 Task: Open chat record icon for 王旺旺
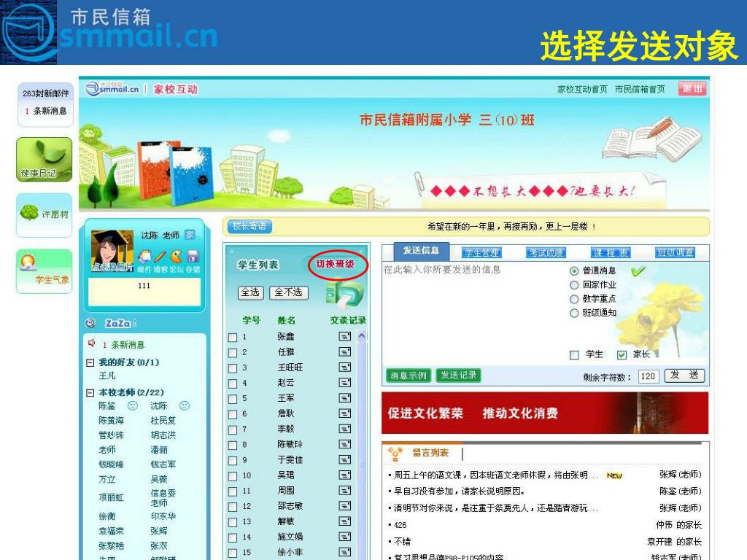344,367
